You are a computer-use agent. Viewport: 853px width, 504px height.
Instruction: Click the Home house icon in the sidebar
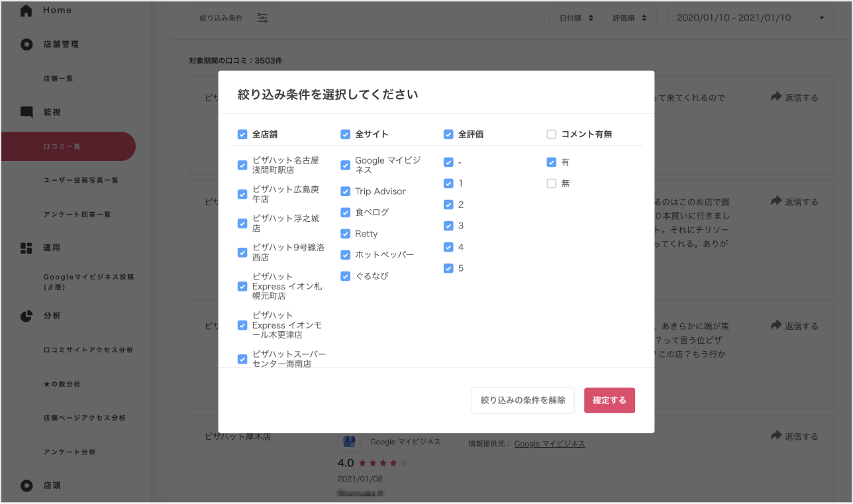(26, 11)
